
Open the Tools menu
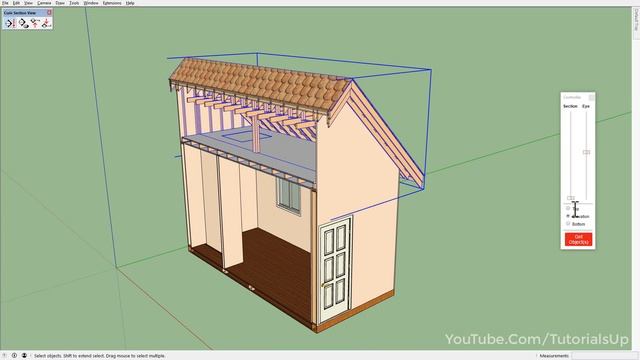74,3
